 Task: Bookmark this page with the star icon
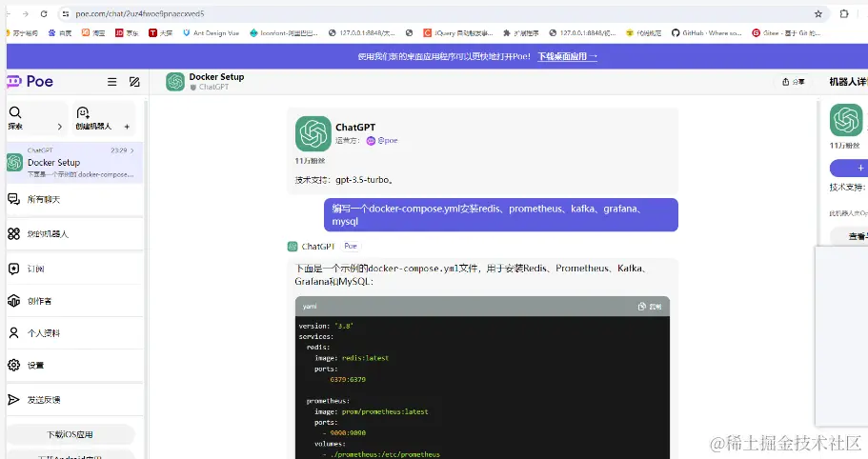click(x=818, y=14)
